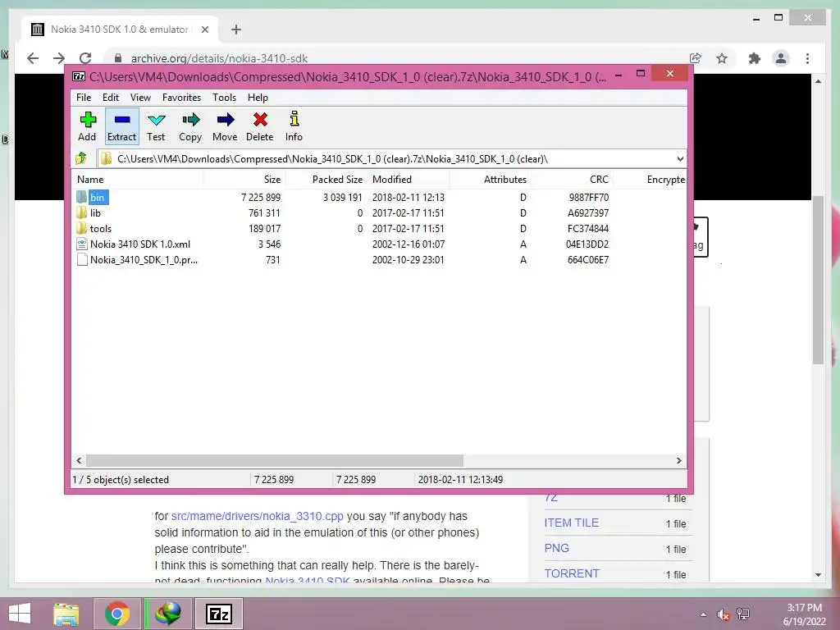Click the TORRENT download link
Viewport: 840px width, 630px height.
[x=572, y=573]
